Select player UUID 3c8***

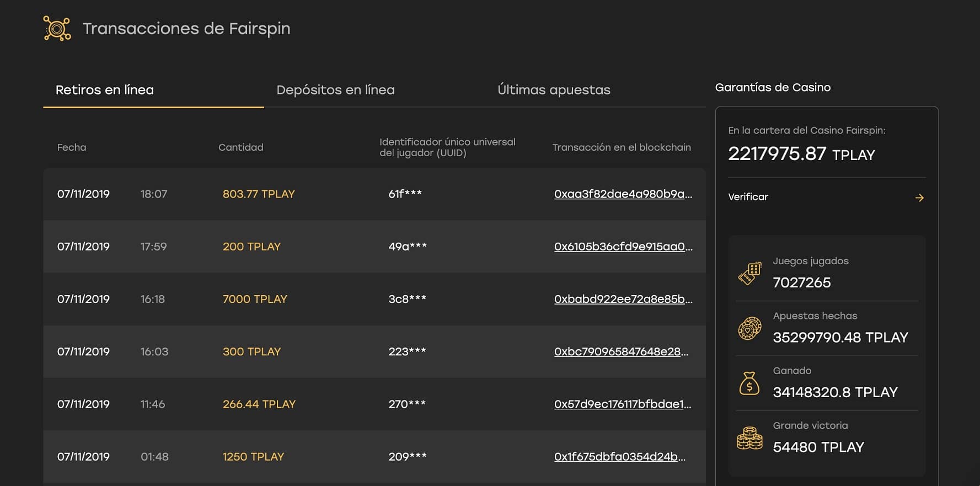pyautogui.click(x=408, y=299)
